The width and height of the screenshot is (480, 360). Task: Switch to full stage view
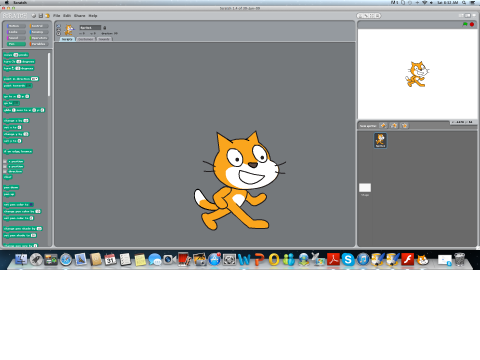(467, 16)
